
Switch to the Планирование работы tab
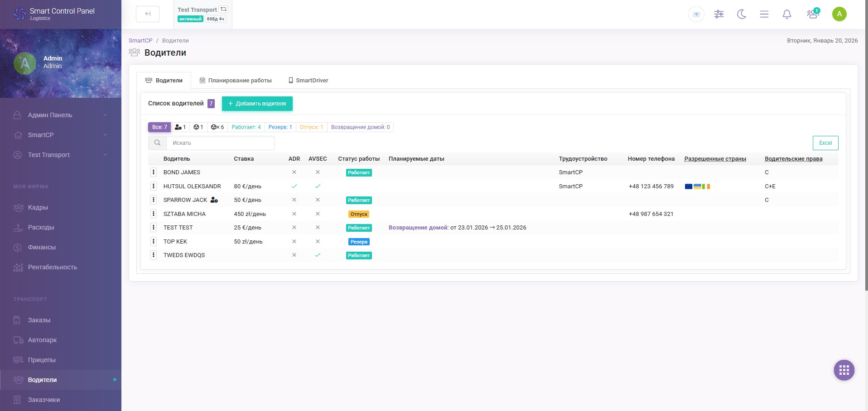click(x=236, y=81)
